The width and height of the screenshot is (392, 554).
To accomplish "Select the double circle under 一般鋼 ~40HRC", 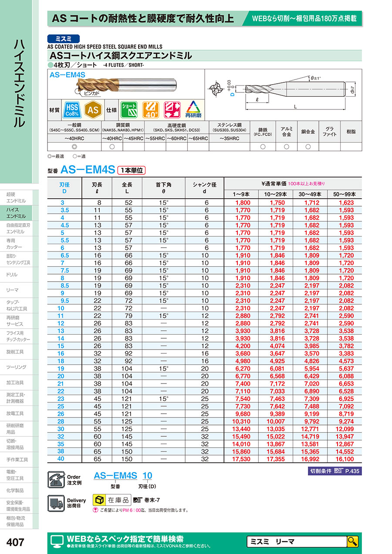I will (x=74, y=147).
